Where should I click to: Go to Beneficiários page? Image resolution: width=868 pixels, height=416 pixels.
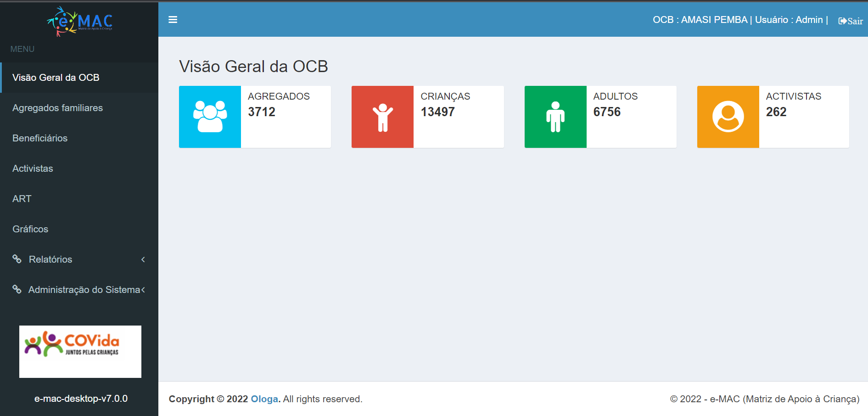(40, 138)
